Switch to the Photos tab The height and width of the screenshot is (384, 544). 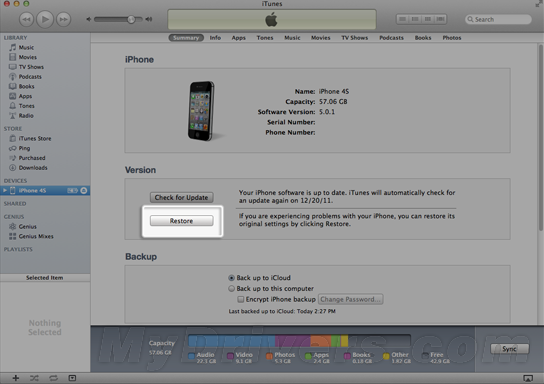pos(452,38)
